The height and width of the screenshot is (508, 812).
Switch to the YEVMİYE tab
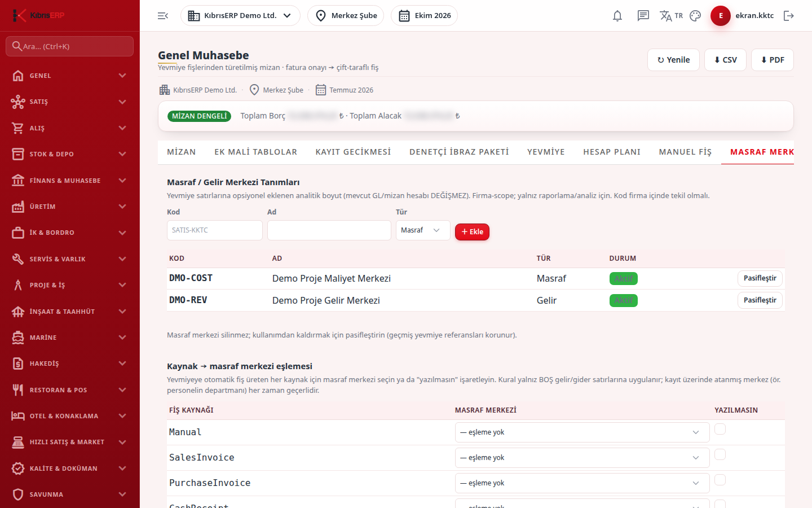tap(546, 152)
